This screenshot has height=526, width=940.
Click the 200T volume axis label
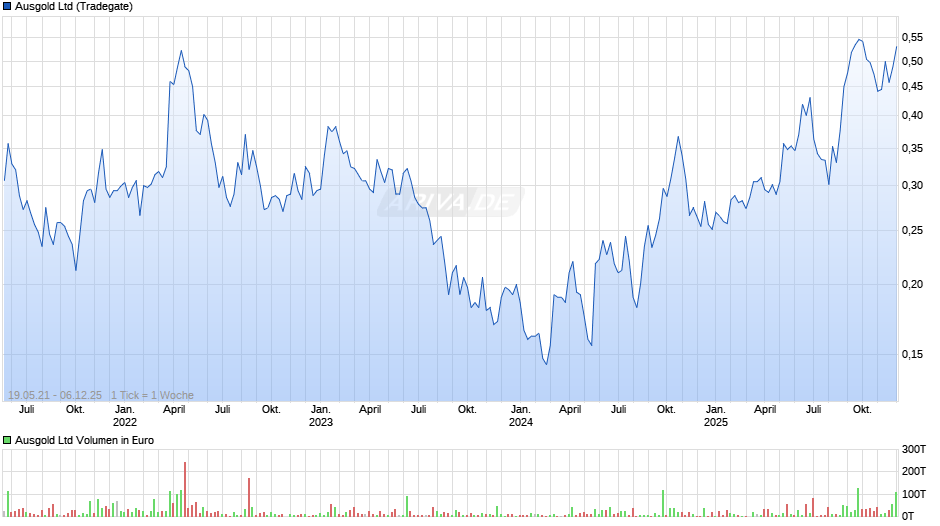click(x=914, y=471)
